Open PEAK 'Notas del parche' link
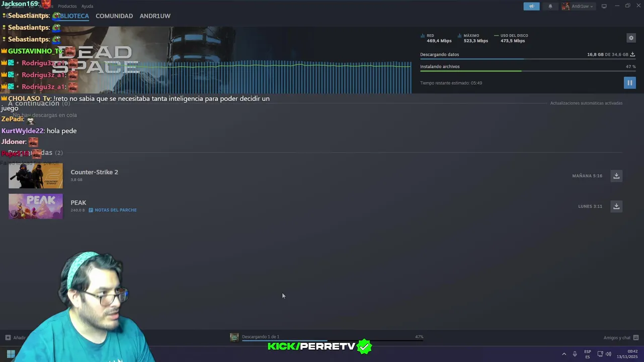This screenshot has height=362, width=644. pyautogui.click(x=113, y=210)
